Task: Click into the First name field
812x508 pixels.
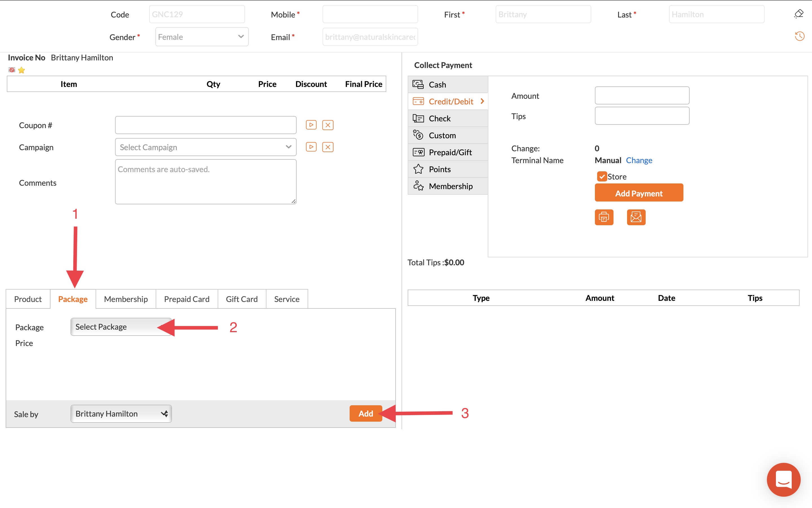Action: click(x=543, y=14)
